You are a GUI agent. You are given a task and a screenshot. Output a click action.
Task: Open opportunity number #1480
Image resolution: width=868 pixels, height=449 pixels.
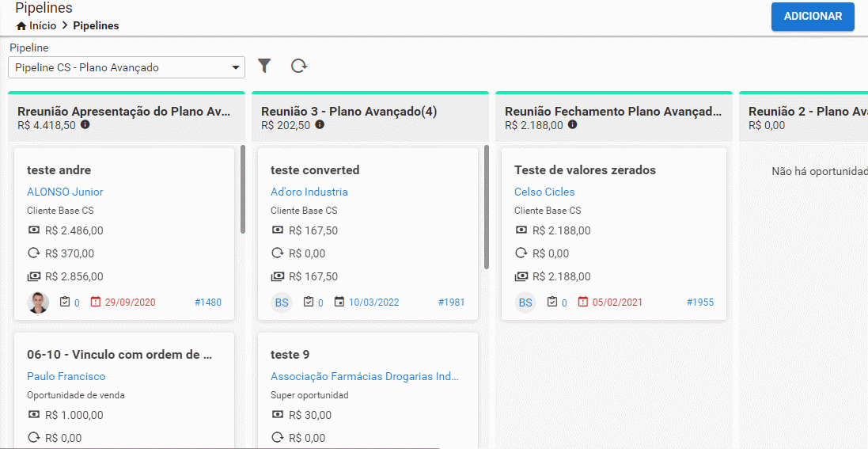click(x=208, y=303)
